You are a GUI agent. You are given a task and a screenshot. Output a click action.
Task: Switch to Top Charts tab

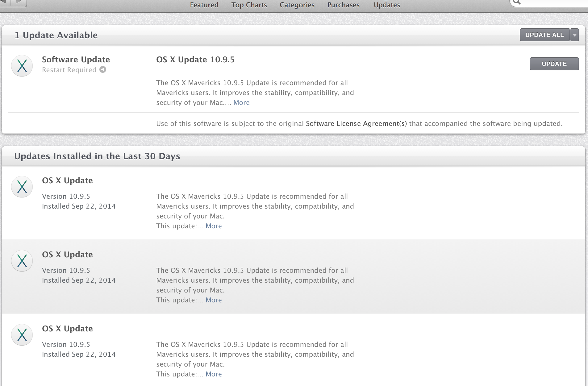click(x=249, y=5)
